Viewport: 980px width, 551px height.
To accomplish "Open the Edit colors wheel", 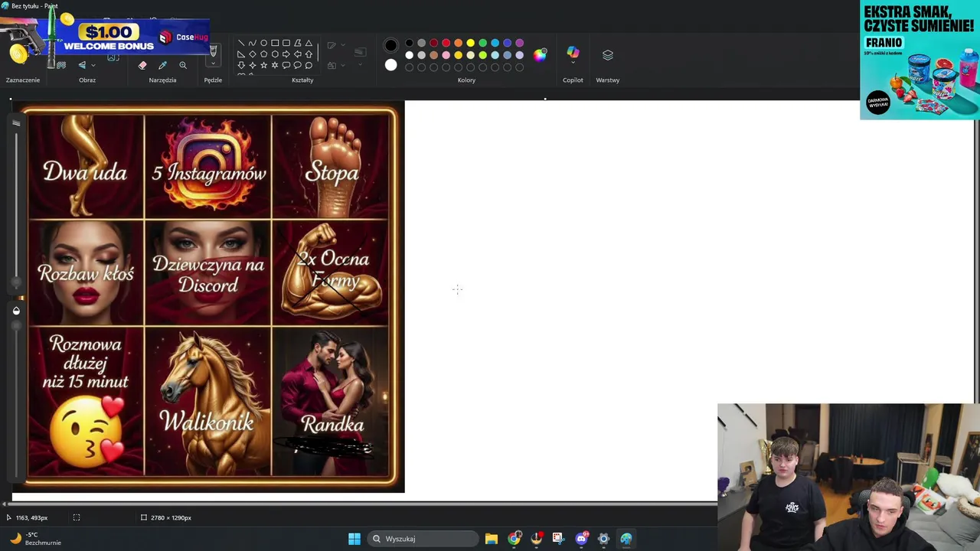I will pos(540,55).
